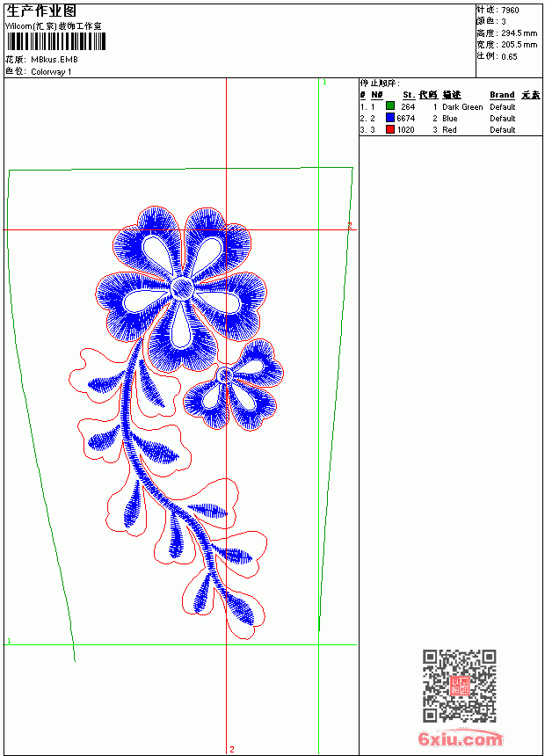Click the center of the large blue flower

pos(182,289)
